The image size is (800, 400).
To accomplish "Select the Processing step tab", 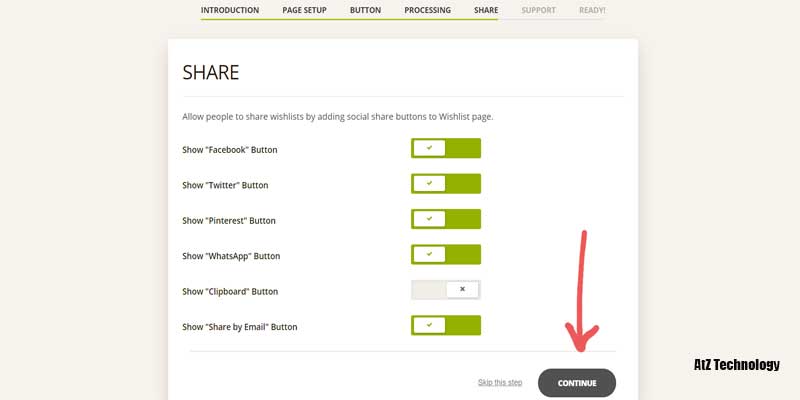I will click(x=427, y=11).
